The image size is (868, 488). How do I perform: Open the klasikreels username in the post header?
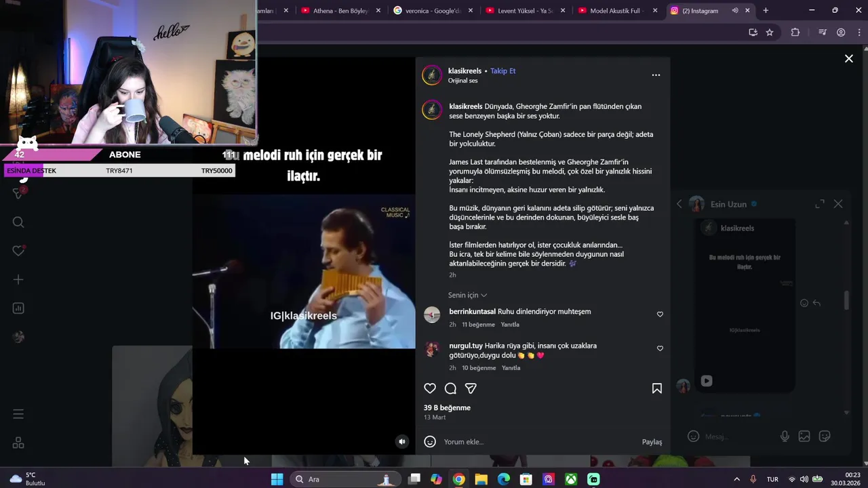point(465,71)
